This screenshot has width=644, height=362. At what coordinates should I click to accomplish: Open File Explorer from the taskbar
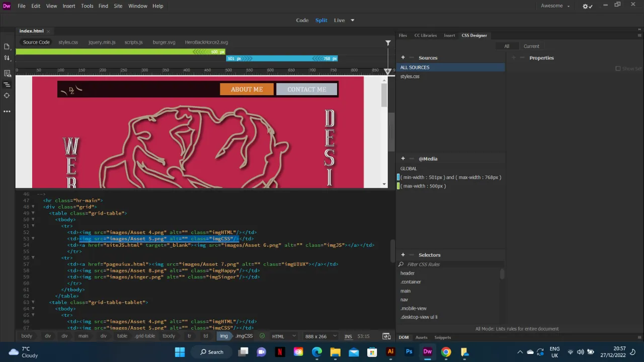(335, 352)
